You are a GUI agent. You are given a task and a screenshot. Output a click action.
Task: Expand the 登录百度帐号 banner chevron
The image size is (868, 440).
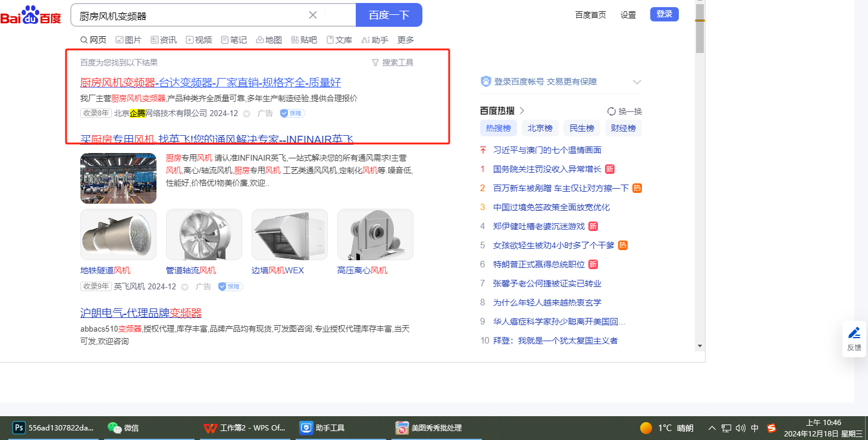point(637,82)
